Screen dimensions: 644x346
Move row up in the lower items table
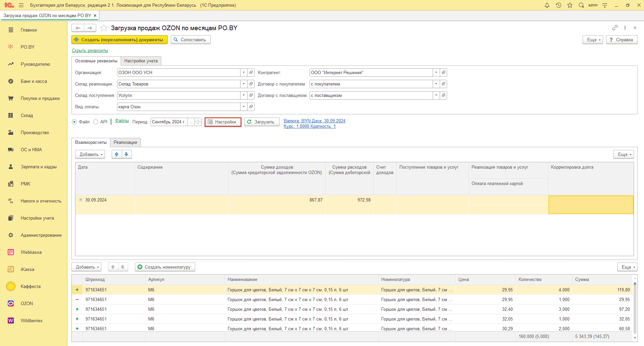click(113, 267)
